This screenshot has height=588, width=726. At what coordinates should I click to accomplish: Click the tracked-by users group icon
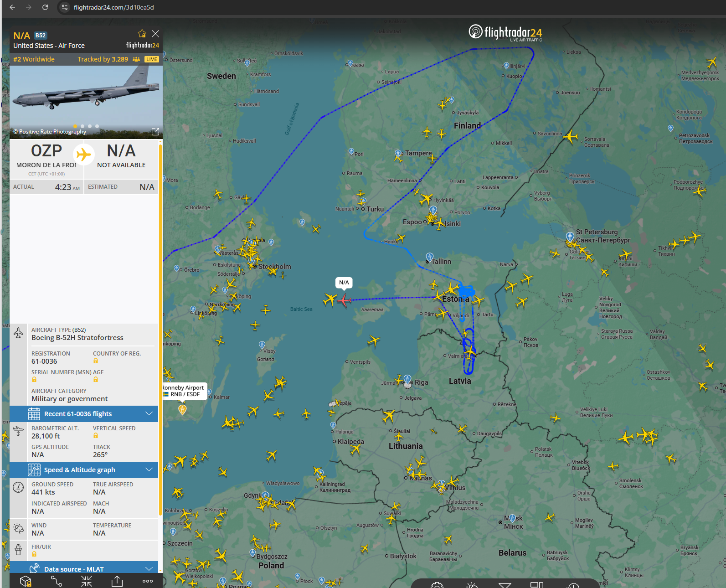136,59
